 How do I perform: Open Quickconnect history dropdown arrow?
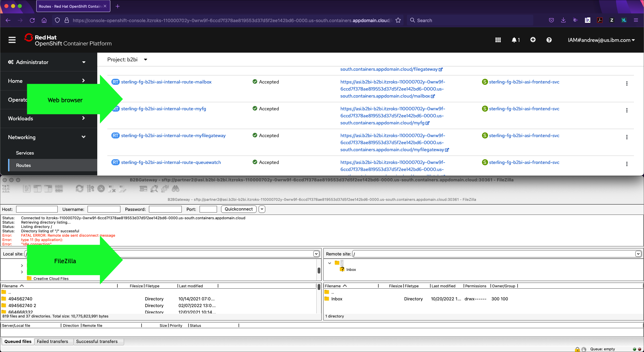pos(262,209)
